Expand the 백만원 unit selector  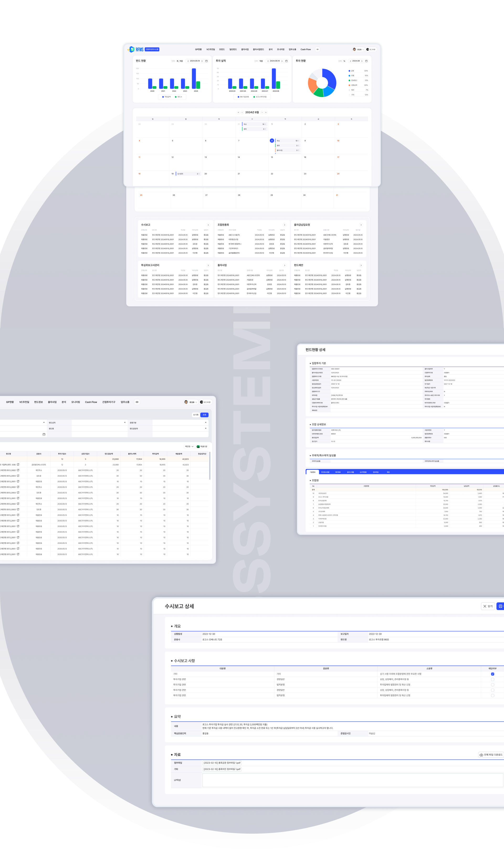click(x=189, y=446)
